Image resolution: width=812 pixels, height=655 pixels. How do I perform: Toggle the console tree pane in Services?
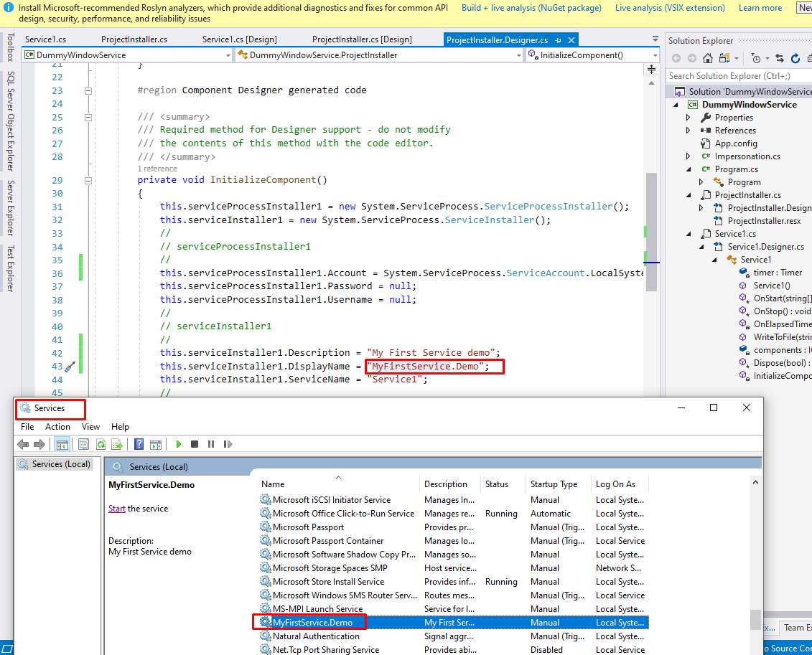[63, 444]
